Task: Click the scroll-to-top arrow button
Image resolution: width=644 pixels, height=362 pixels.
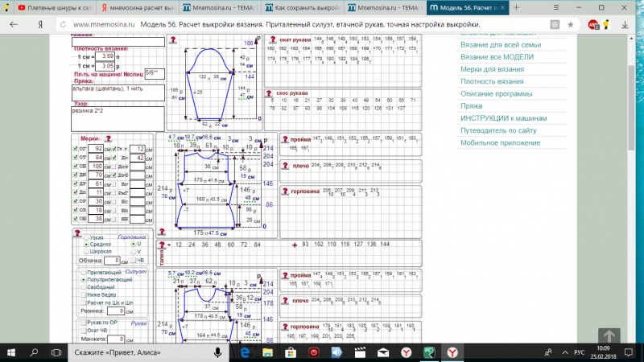Action: click(x=609, y=338)
